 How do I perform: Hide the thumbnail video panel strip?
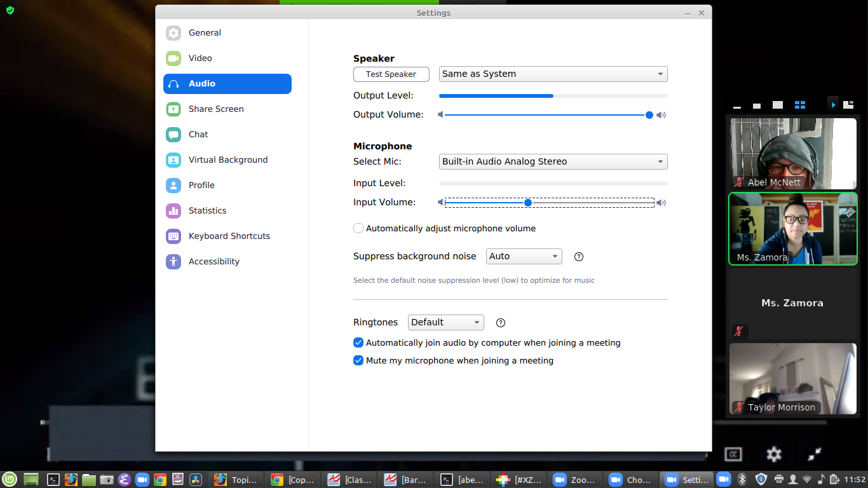(x=737, y=106)
